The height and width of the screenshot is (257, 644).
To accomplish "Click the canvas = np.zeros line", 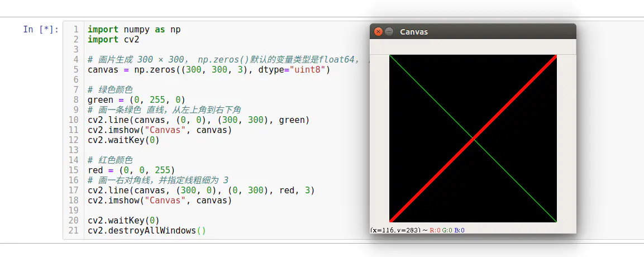I will [x=209, y=70].
